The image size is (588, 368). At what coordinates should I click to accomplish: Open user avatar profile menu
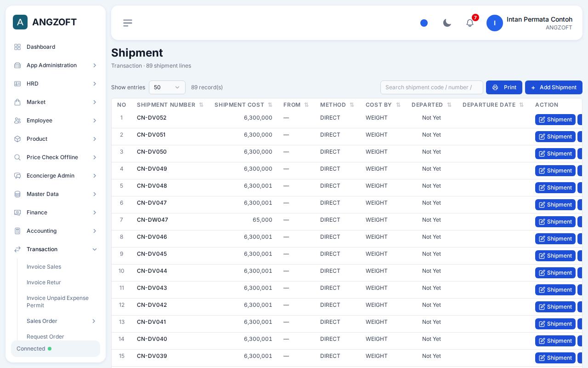point(495,23)
